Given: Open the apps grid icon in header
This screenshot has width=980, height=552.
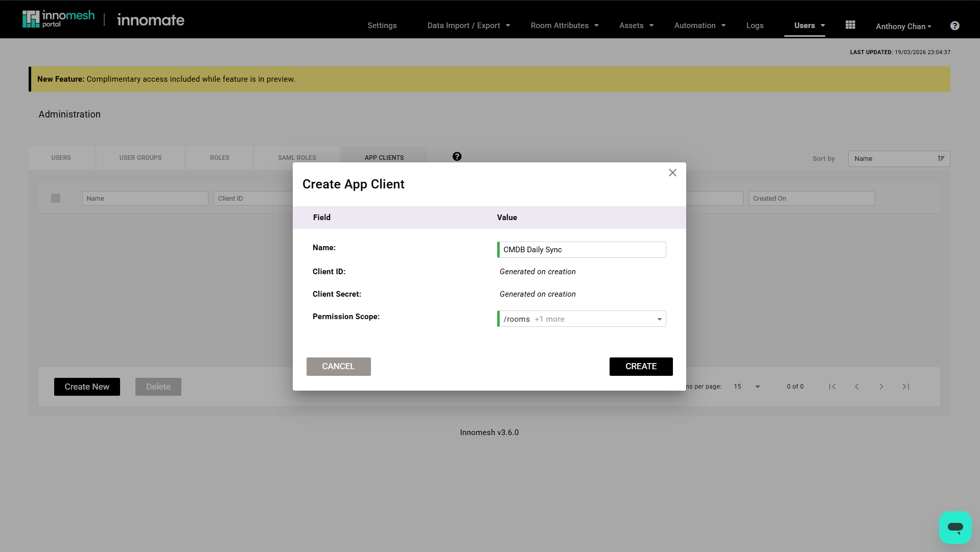Looking at the screenshot, I should tap(850, 25).
